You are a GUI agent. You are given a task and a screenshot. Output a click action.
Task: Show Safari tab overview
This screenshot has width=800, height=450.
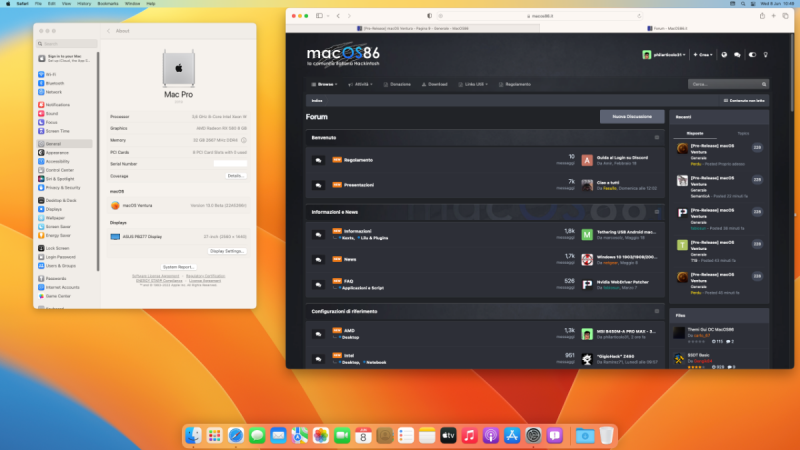(785, 16)
